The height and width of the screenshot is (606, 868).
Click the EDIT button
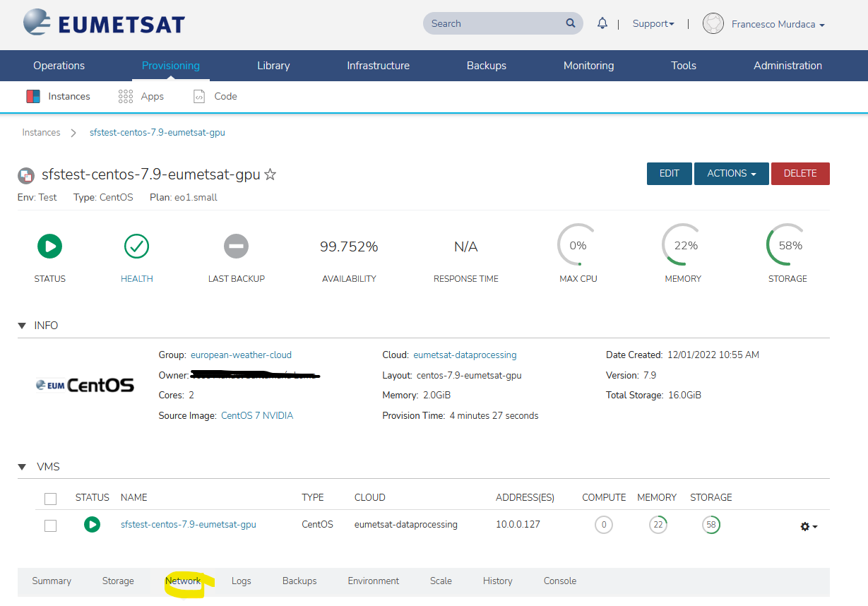click(x=670, y=174)
